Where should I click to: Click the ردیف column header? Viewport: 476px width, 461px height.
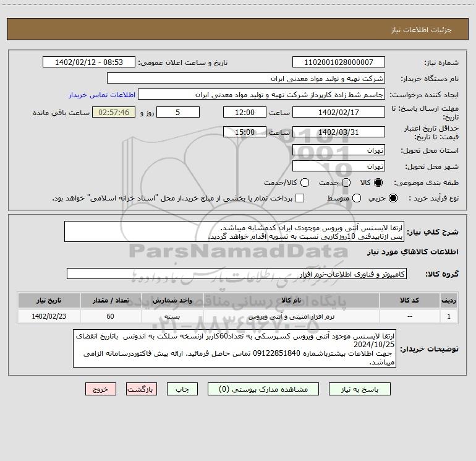click(x=449, y=301)
